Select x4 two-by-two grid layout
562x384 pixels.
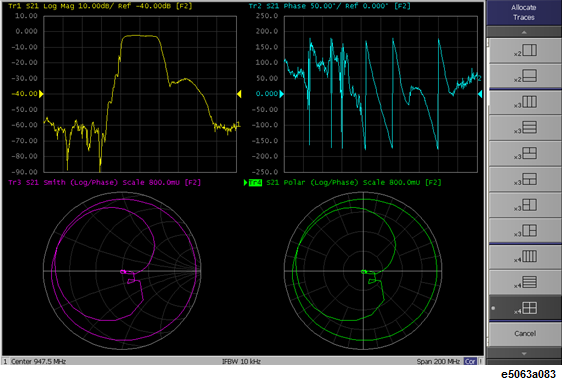[x=525, y=308]
